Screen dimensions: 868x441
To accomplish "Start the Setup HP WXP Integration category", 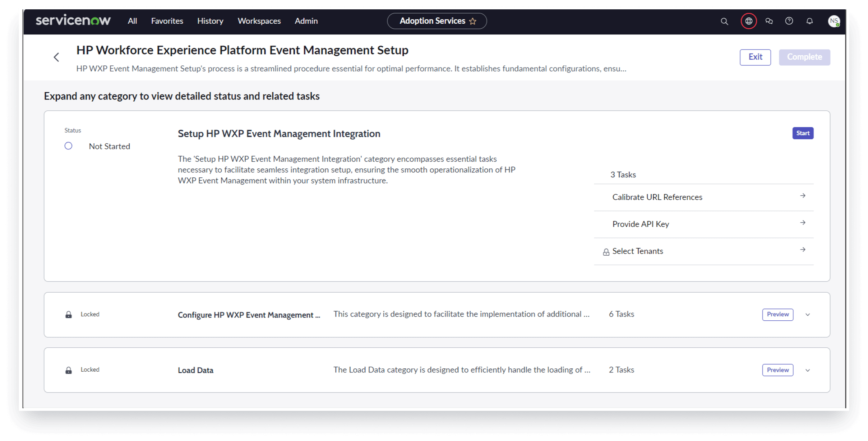I will 803,133.
